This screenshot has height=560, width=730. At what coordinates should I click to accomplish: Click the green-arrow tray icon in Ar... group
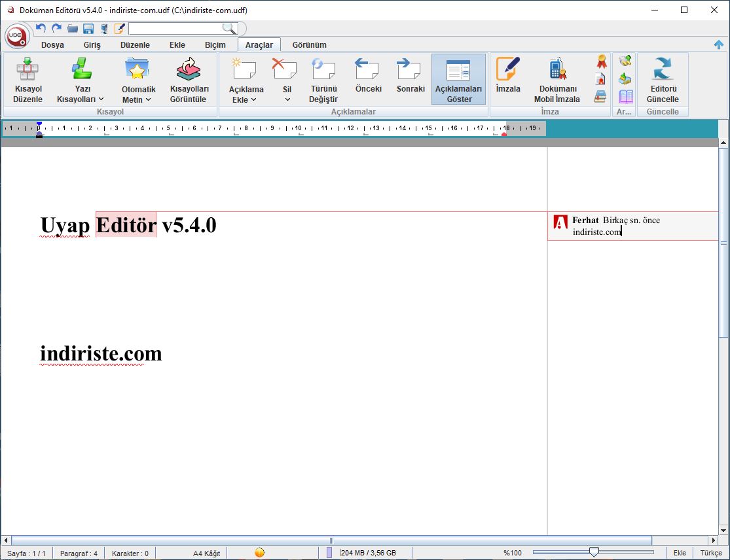[x=625, y=79]
